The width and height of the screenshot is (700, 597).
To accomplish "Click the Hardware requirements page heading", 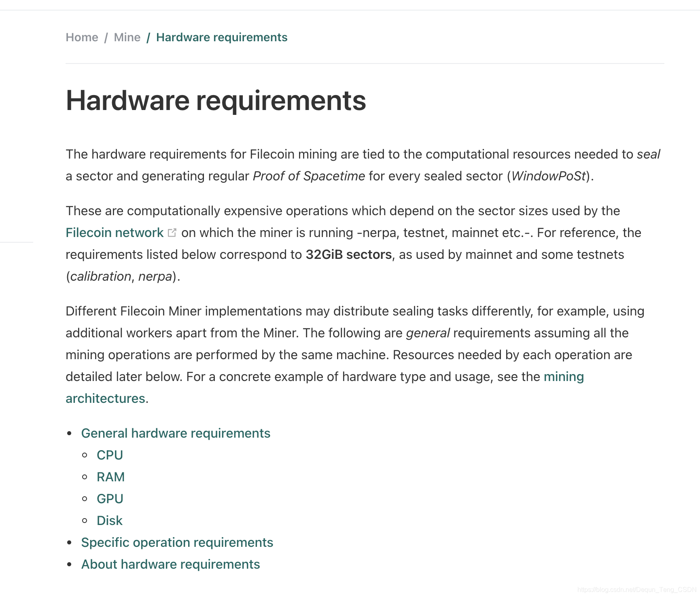I will [x=216, y=101].
